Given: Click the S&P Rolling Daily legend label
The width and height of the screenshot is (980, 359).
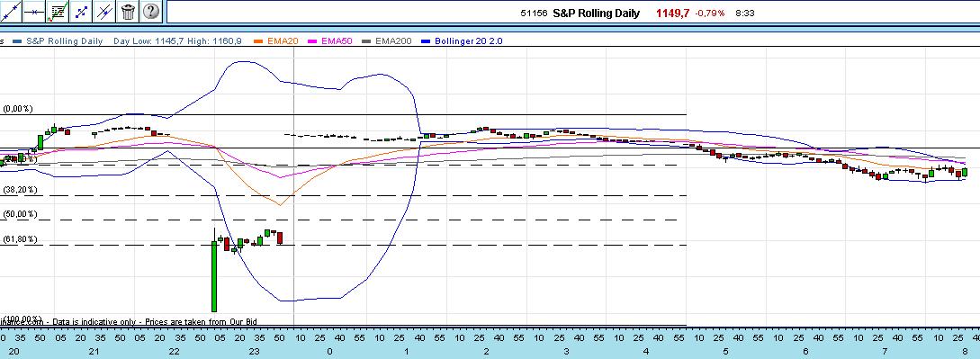Looking at the screenshot, I should click(65, 41).
